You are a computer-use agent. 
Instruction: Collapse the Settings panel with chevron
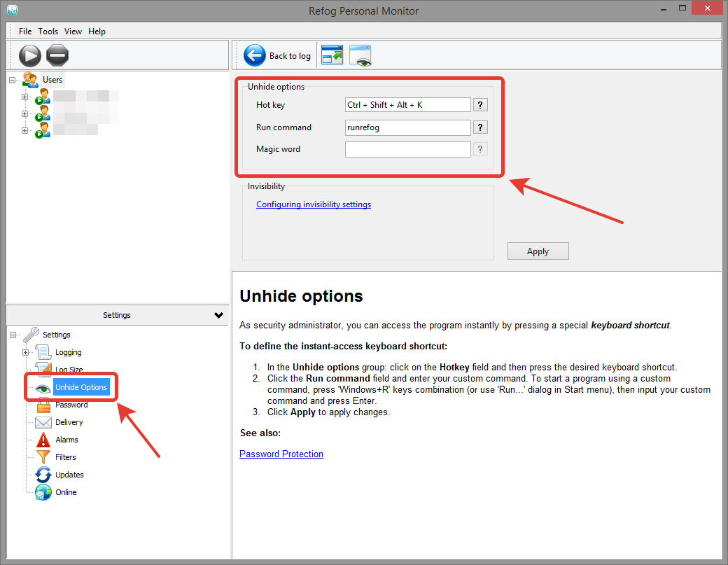(x=218, y=315)
